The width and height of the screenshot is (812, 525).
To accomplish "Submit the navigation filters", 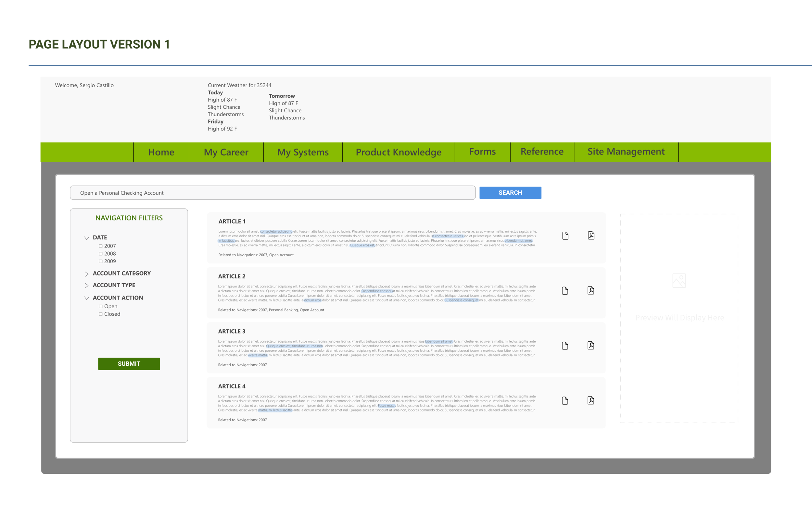I will tap(129, 363).
